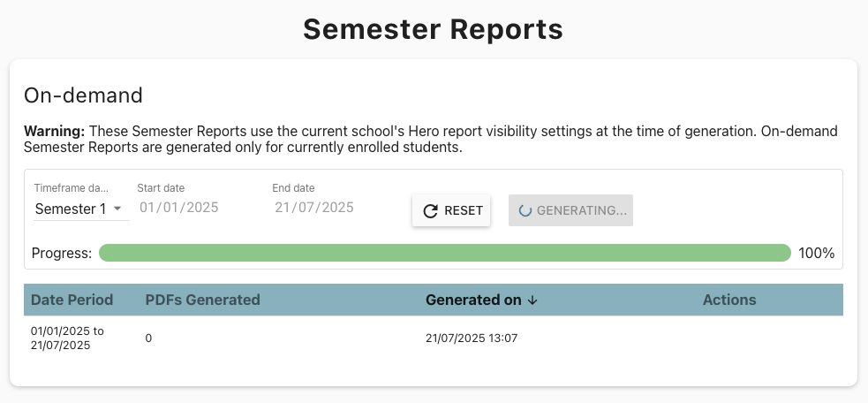Click the End date field

tap(314, 208)
